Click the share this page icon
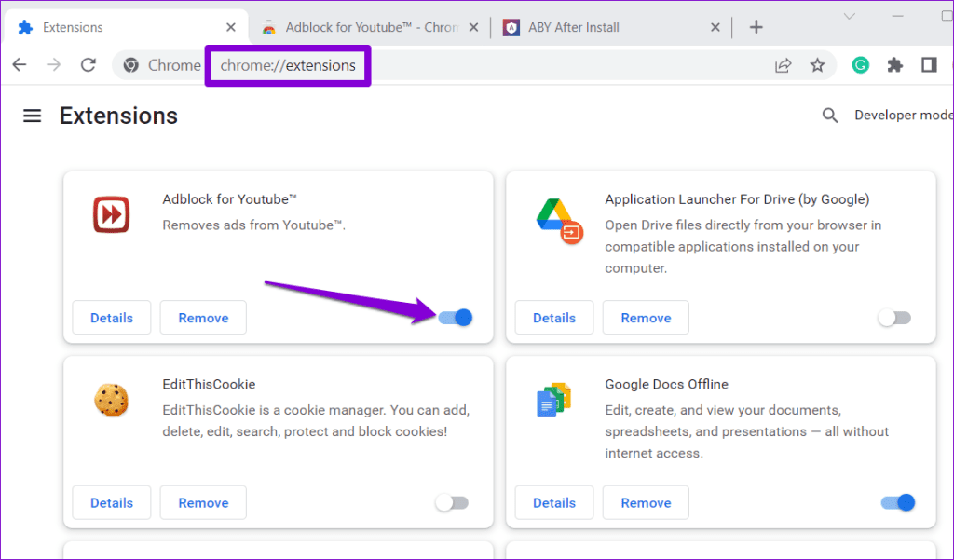 (x=783, y=65)
